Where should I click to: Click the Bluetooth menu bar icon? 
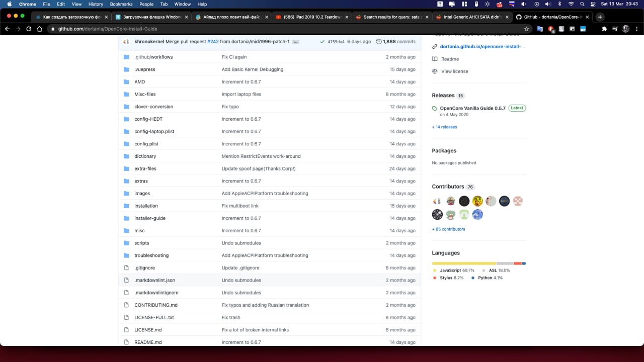(x=559, y=4)
